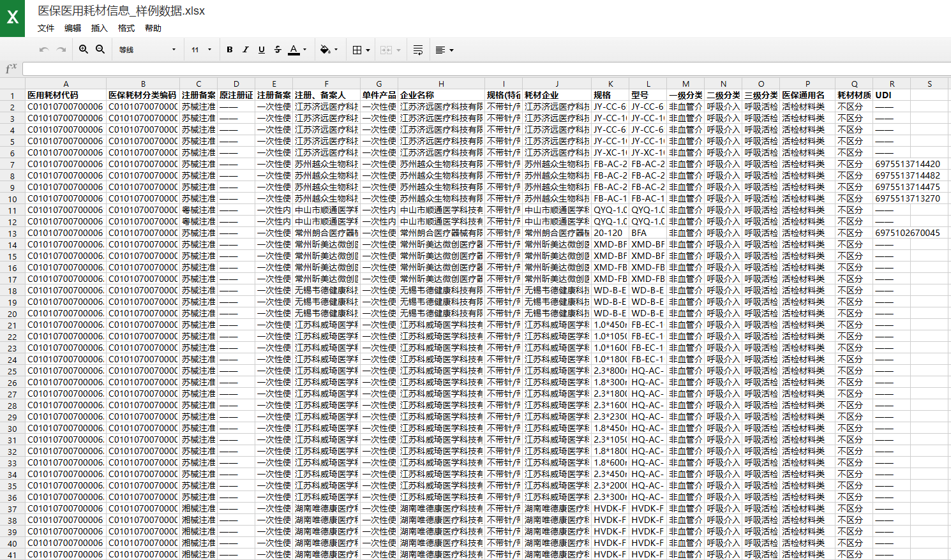951x560 pixels.
Task: Open the 编辑 menu
Action: click(73, 28)
